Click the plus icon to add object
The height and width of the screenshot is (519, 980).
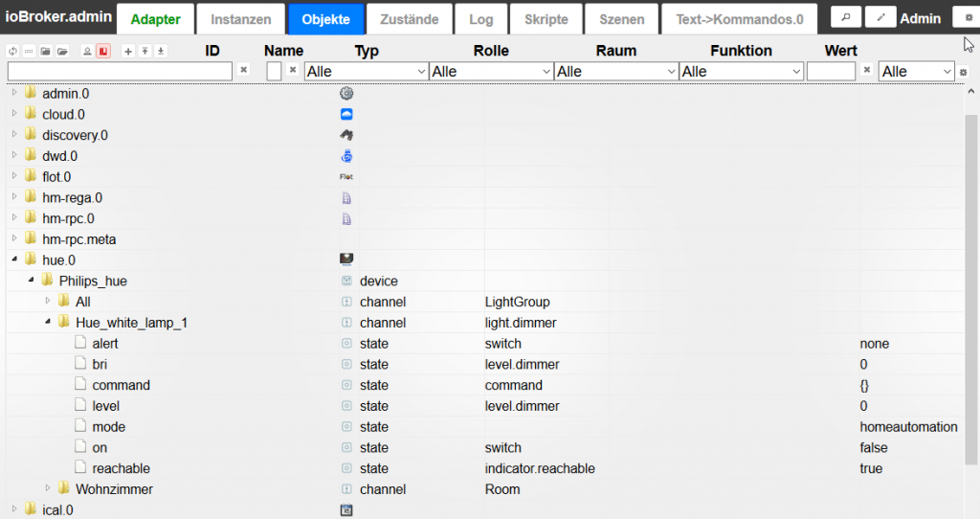coord(129,51)
